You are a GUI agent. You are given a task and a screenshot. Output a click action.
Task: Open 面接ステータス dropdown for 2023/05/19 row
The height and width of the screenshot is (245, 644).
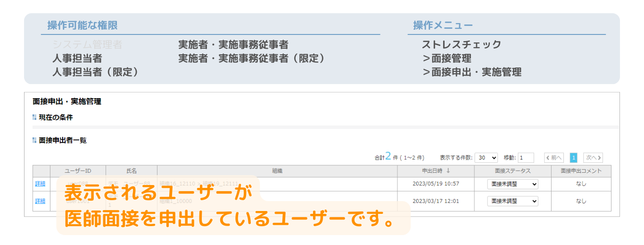click(512, 185)
